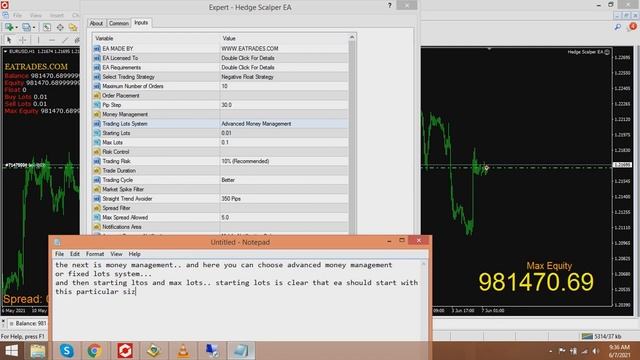This screenshot has width=640, height=360.
Task: Click Max Spread Allowed value 5.0
Action: click(284, 218)
